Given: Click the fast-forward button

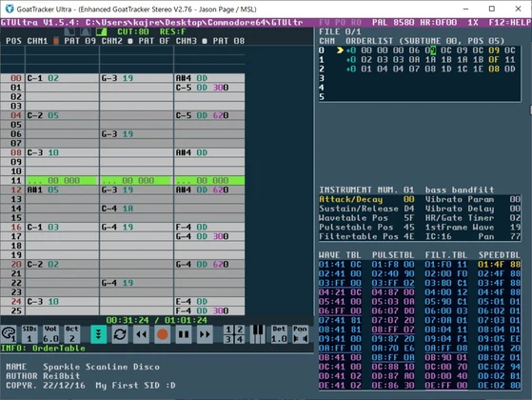Looking at the screenshot, I should pyautogui.click(x=205, y=334).
